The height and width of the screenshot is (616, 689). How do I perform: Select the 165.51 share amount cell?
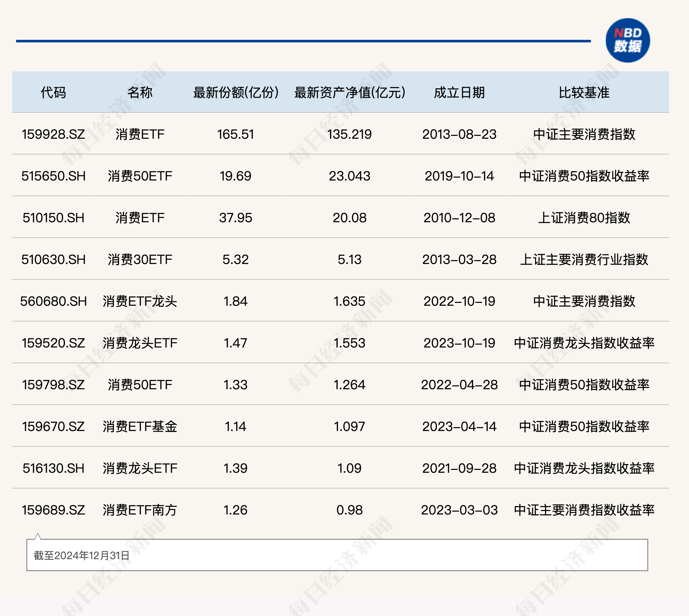(236, 134)
